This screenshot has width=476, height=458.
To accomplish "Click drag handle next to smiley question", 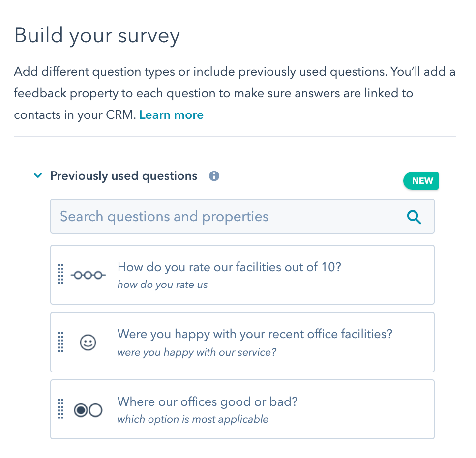I will pos(60,342).
